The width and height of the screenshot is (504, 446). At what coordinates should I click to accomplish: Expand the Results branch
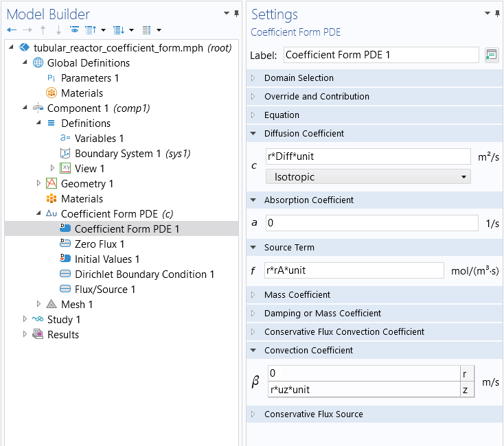[x=25, y=334]
